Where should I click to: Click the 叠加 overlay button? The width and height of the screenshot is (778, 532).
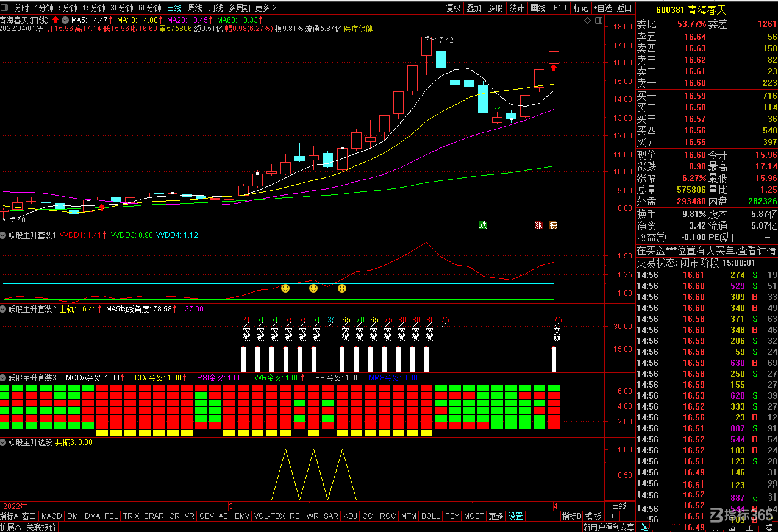coord(474,8)
